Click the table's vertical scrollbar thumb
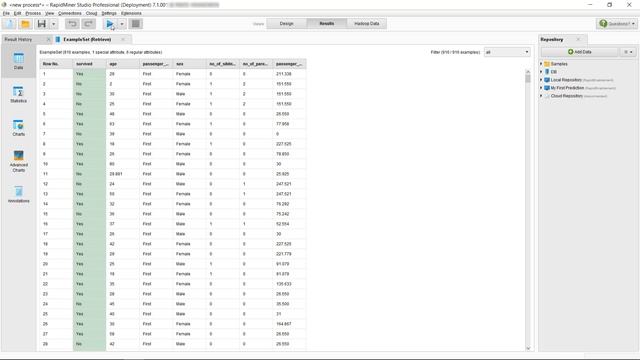 tap(528, 78)
